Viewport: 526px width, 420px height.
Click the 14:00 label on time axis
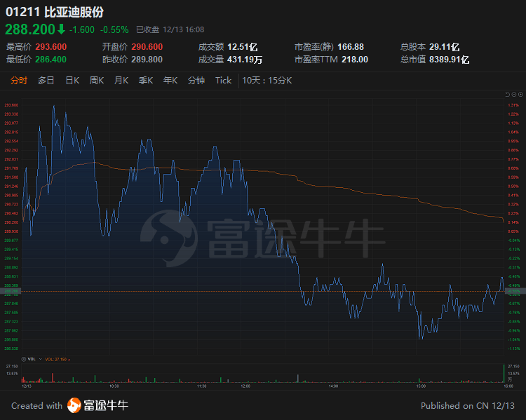pos(333,386)
